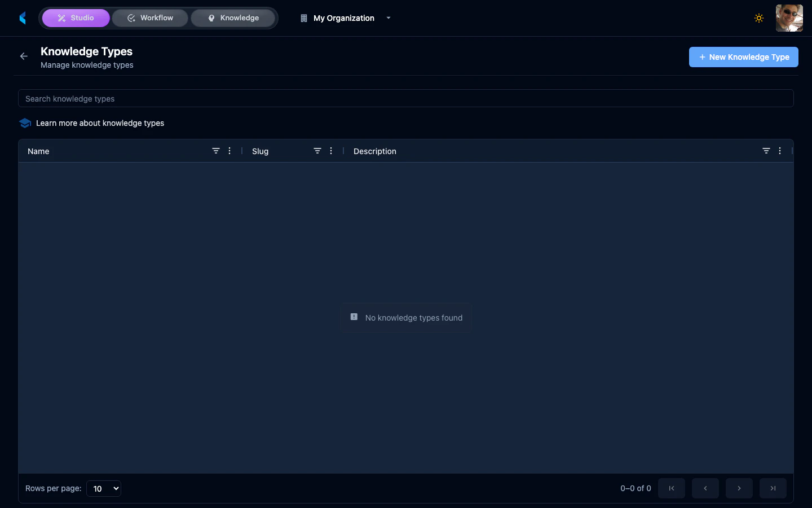
Task: Jump to the last page of results
Action: [x=773, y=488]
